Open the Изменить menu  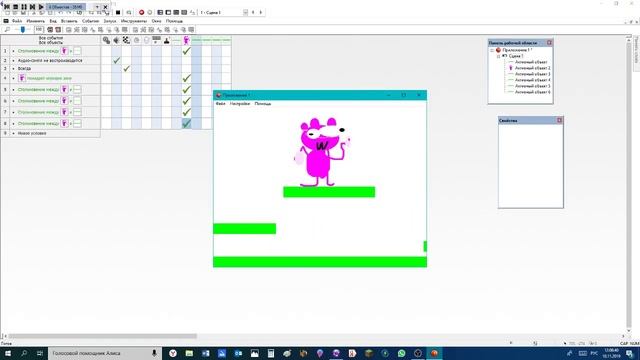(36, 21)
